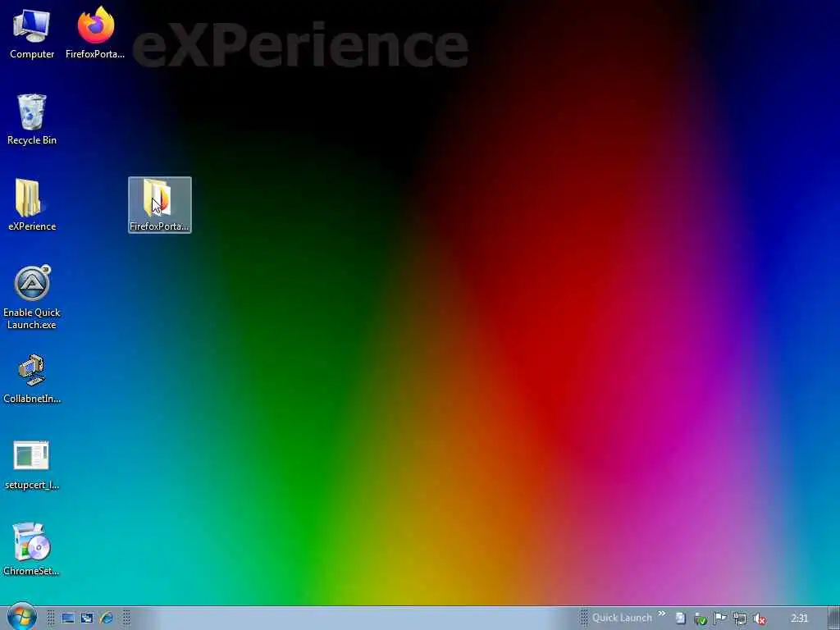Select the setupcert_I... file icon
The image size is (840, 630).
point(32,464)
